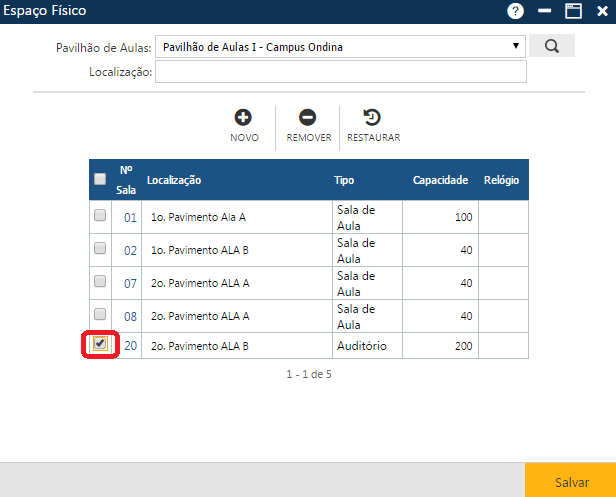
Task: Click the Remover minus icon
Action: (308, 117)
